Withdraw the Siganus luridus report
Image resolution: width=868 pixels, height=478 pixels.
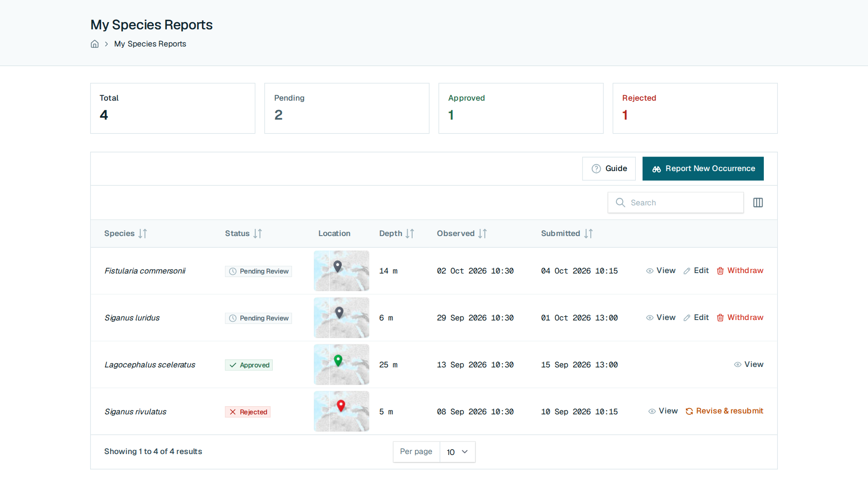click(740, 317)
